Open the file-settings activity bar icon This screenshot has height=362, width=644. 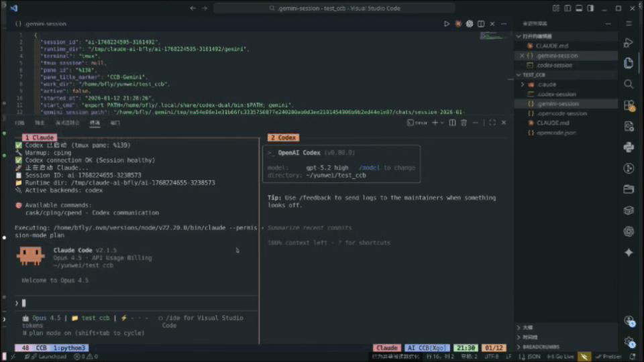pyautogui.click(x=629, y=127)
